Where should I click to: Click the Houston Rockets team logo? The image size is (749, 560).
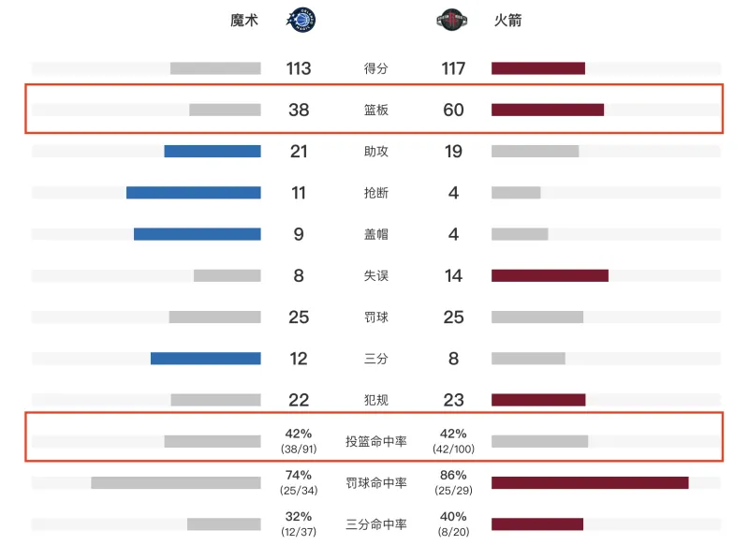[x=453, y=20]
